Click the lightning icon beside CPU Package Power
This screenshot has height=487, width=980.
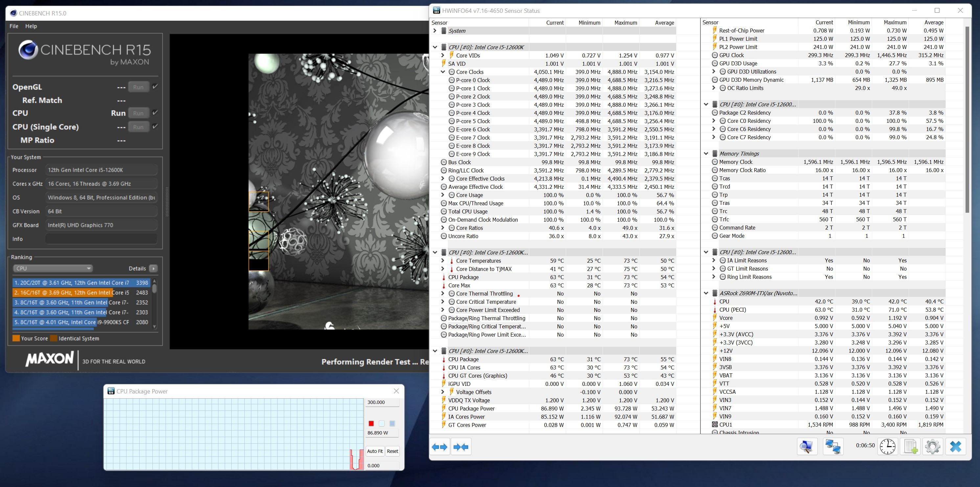click(x=444, y=408)
